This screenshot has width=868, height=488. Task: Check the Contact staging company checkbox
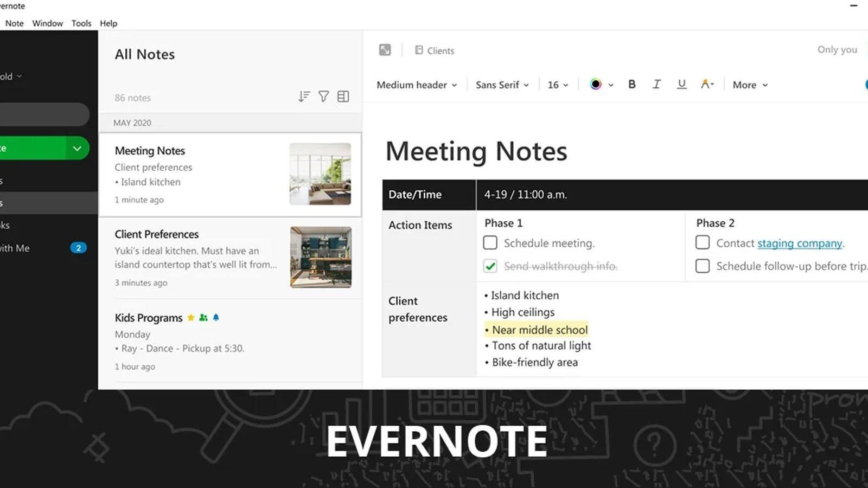pyautogui.click(x=703, y=242)
